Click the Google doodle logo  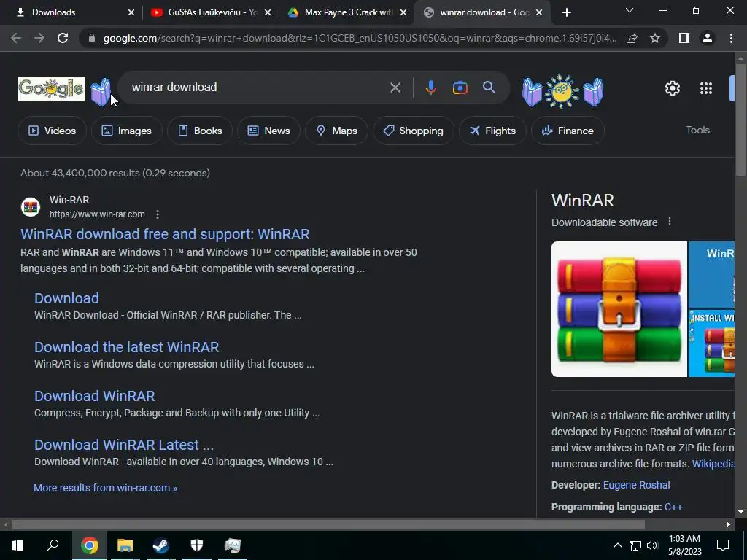point(51,88)
